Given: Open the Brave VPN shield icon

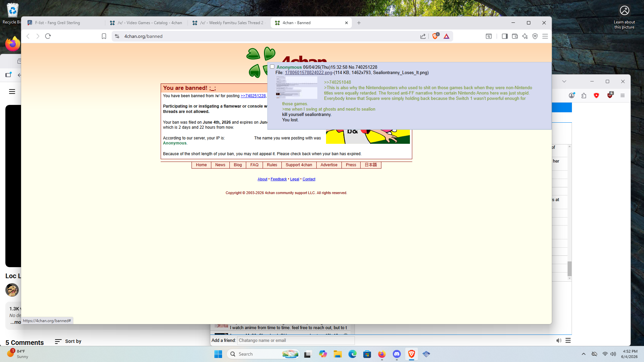Looking at the screenshot, I should (535, 36).
